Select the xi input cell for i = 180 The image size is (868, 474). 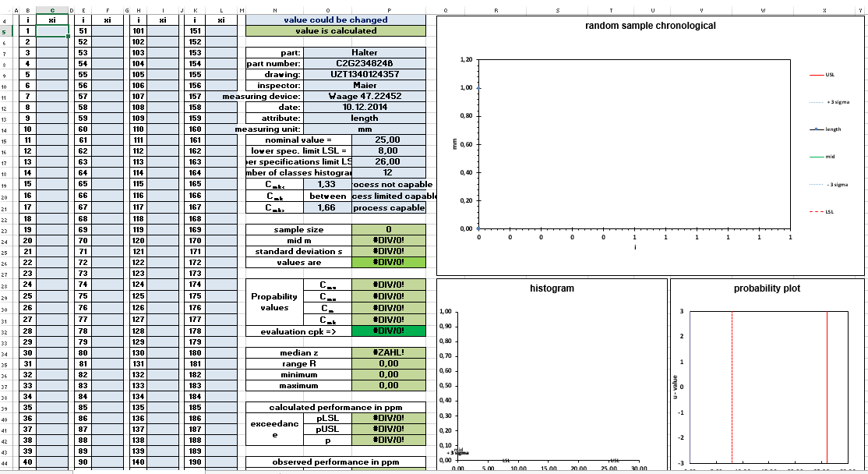coord(221,352)
